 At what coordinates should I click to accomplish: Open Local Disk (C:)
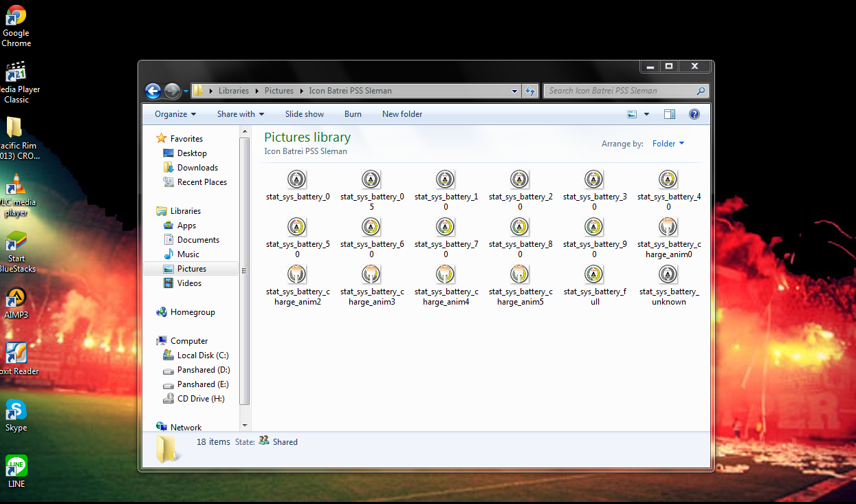click(196, 355)
